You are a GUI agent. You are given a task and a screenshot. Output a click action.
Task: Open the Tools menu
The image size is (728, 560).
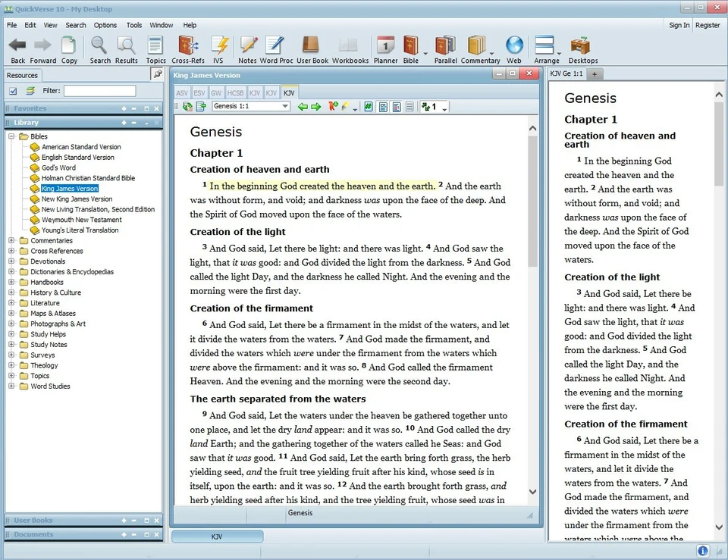point(133,24)
